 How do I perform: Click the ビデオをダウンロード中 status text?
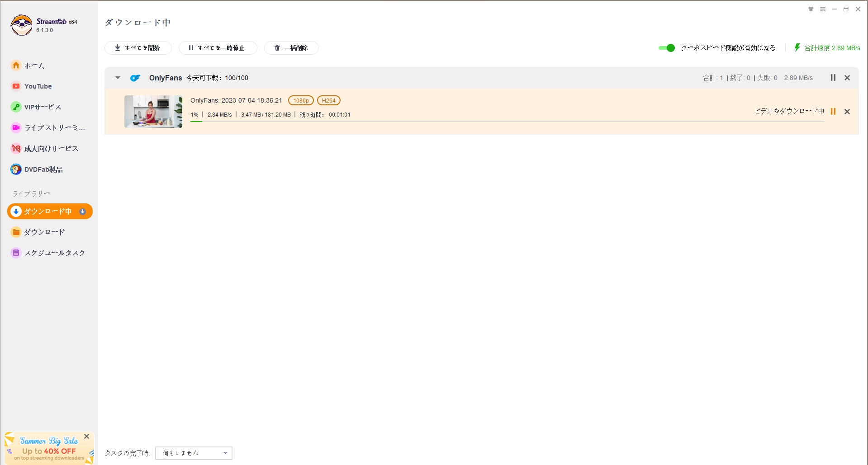click(x=789, y=111)
